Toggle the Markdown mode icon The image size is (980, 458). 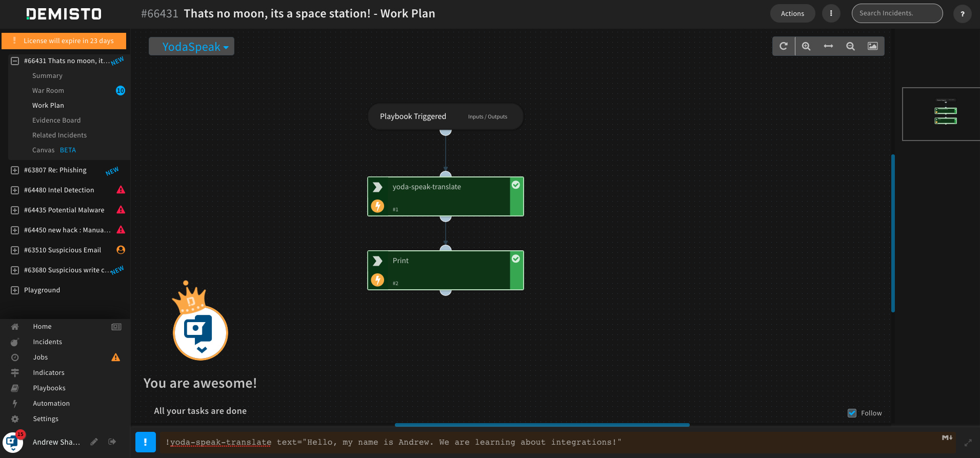click(x=947, y=437)
